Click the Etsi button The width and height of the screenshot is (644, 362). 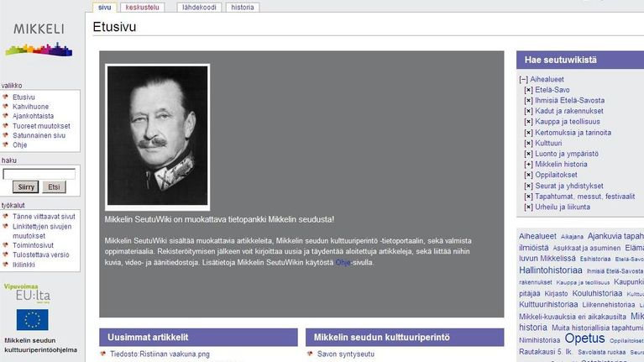coord(54,187)
